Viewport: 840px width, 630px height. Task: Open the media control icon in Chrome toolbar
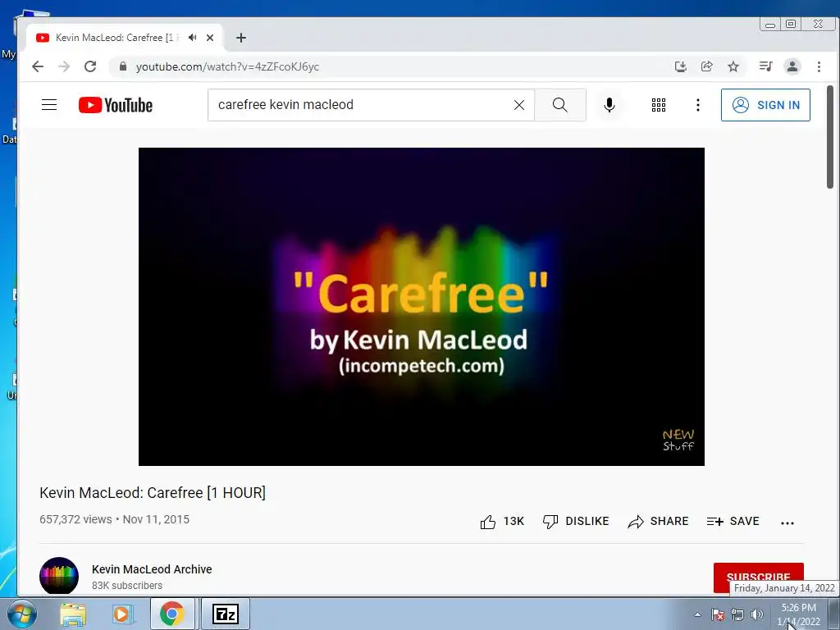765,66
